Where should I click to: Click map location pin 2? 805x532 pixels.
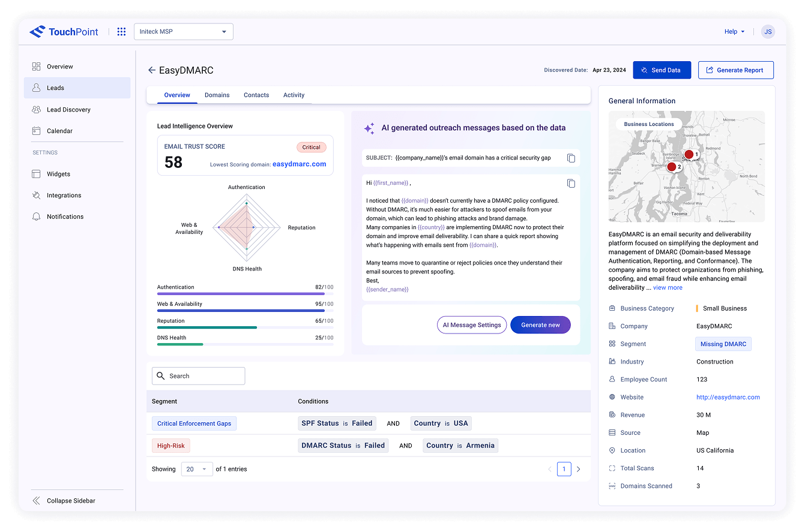click(x=672, y=167)
